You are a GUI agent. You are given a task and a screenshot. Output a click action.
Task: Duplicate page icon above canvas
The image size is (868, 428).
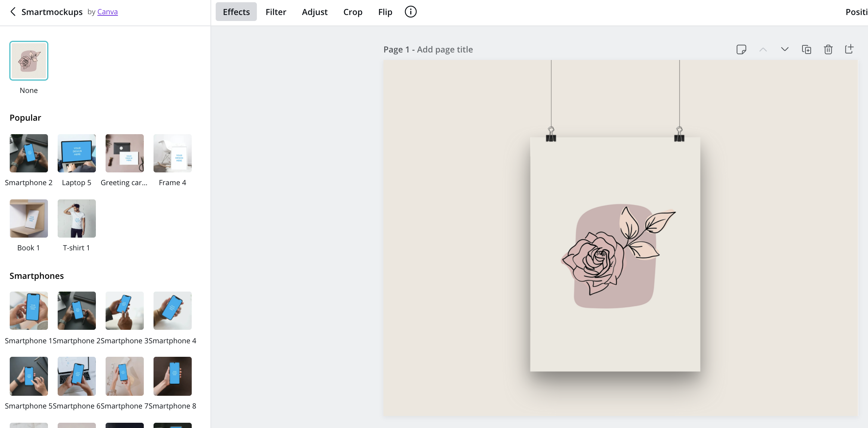pyautogui.click(x=806, y=49)
